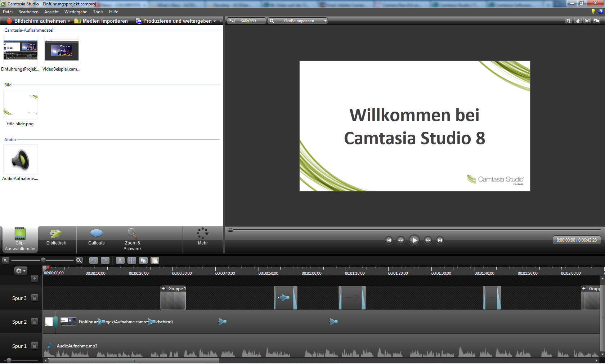Click the cut scissors icon
This screenshot has height=364, width=605.
[120, 260]
